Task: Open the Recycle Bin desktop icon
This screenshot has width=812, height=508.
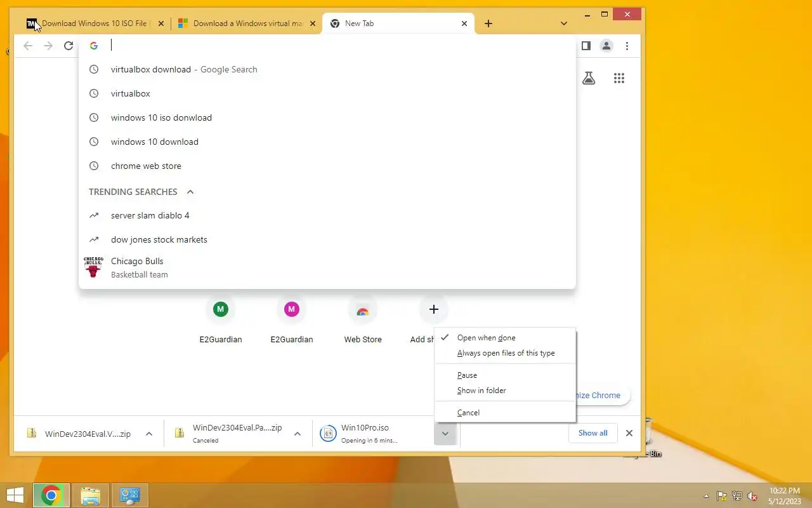Action: tap(648, 438)
